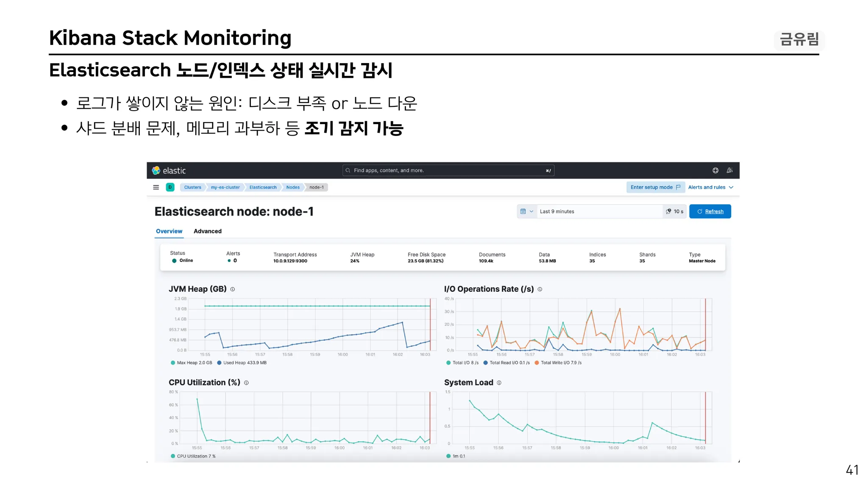Open the newsfeed icon in header
868x488 pixels.
729,170
